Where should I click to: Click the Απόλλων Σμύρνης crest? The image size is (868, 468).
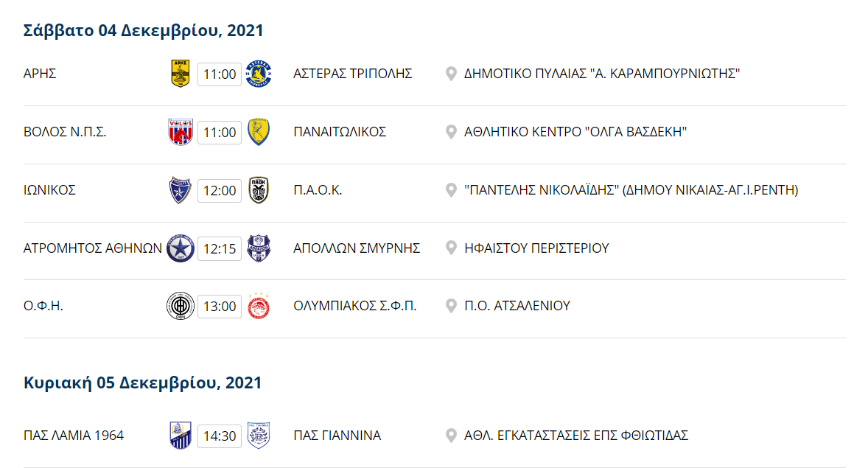click(259, 248)
